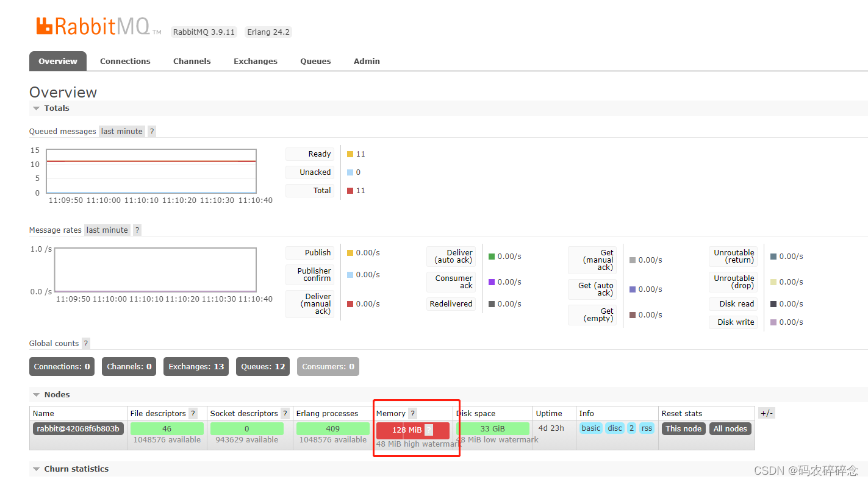The width and height of the screenshot is (868, 482).
Task: Click the Deliver (auto ack) green swatch
Action: 492,257
